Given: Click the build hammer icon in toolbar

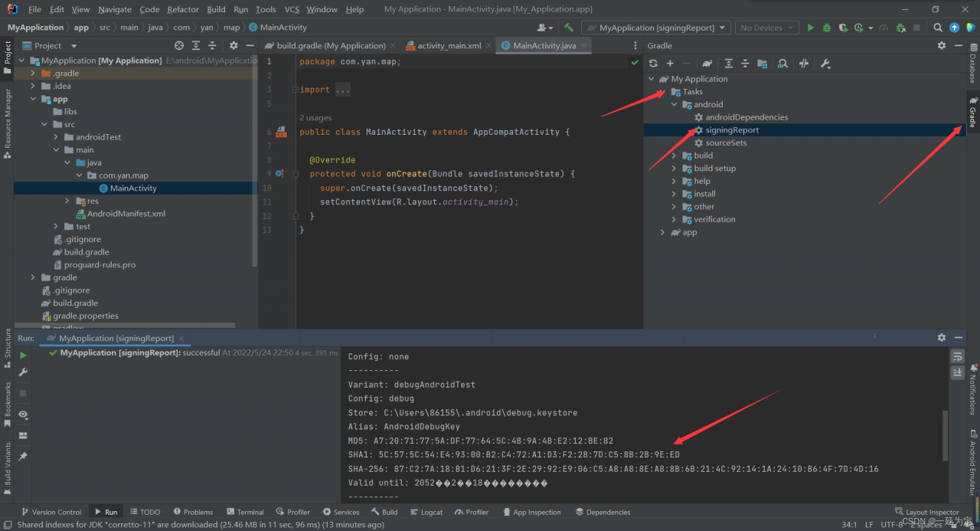Looking at the screenshot, I should [569, 28].
